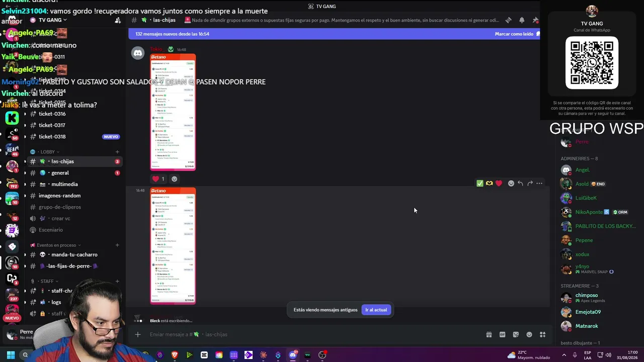Open manda-tu-cacharro channel
The image size is (644, 362).
tap(74, 255)
